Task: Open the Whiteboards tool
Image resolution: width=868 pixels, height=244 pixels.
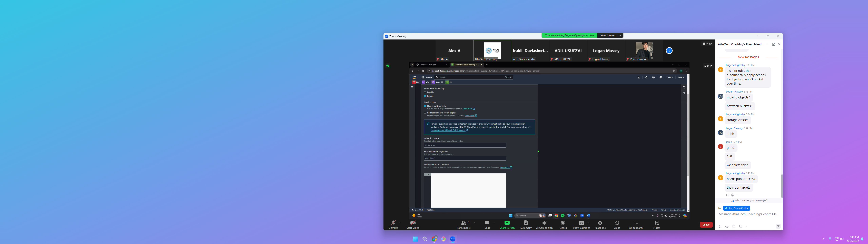Action: (x=636, y=223)
